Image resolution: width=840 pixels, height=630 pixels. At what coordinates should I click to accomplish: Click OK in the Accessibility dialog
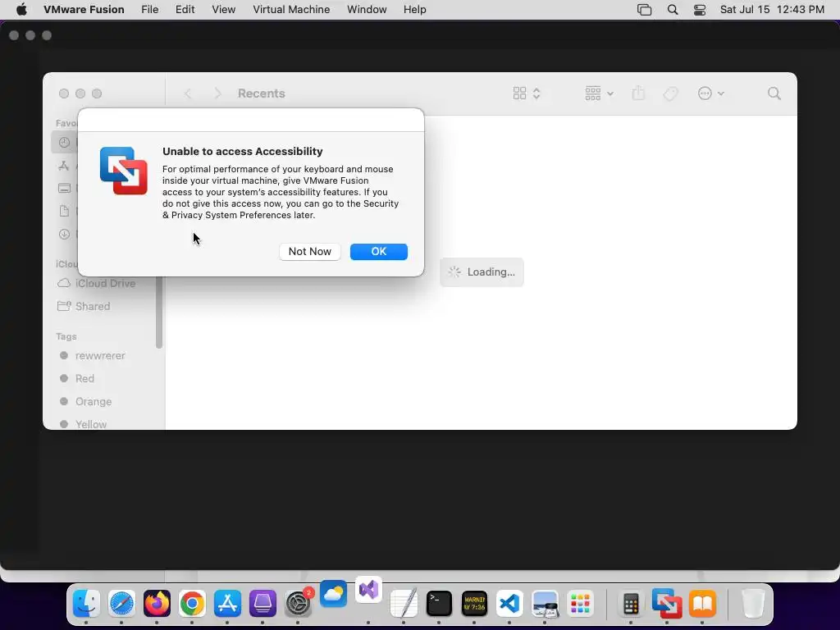tap(379, 251)
